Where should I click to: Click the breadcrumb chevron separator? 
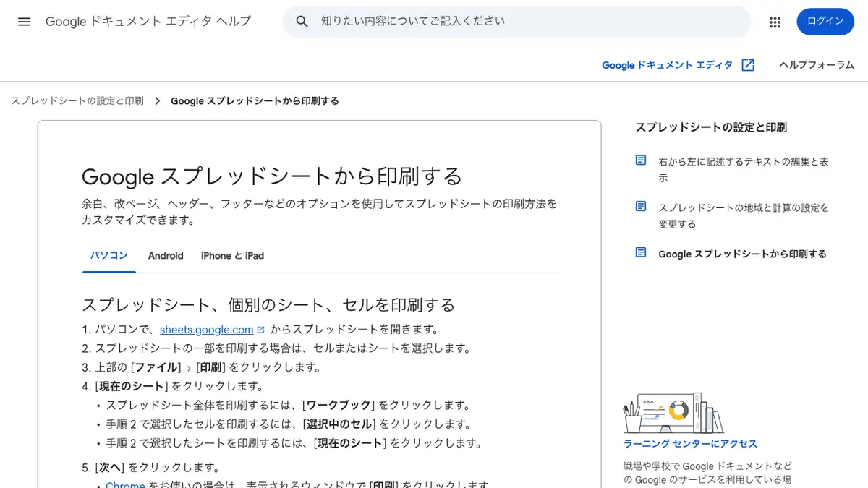tap(157, 101)
